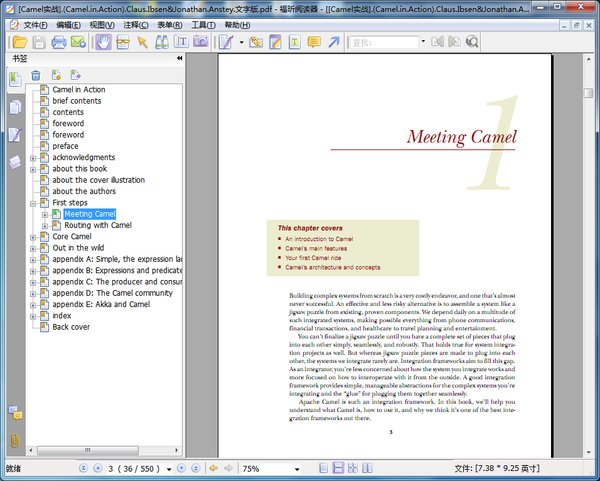Click the Open file folder icon
The width and height of the screenshot is (600, 481).
coord(17,42)
